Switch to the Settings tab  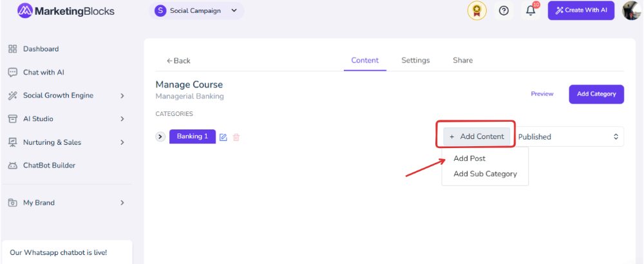pos(415,61)
